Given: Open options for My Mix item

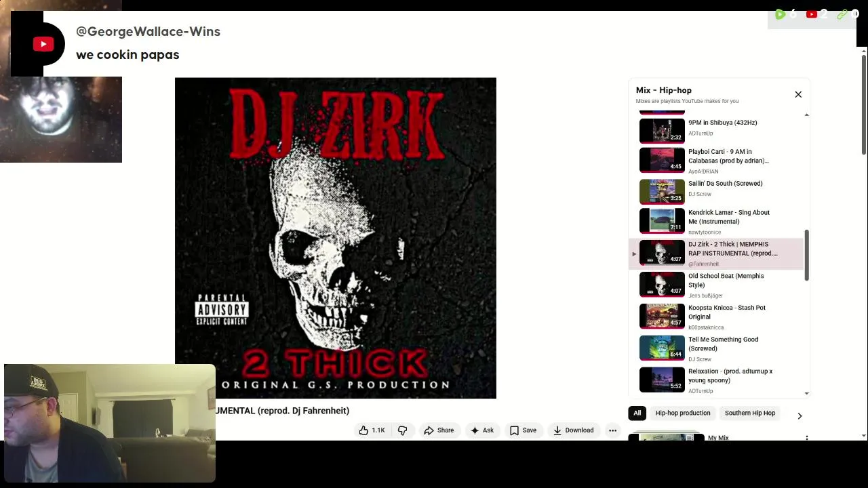Looking at the screenshot, I should (x=806, y=438).
